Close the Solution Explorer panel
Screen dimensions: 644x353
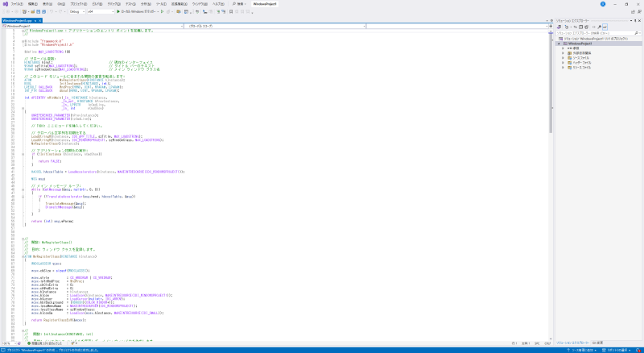(639, 21)
